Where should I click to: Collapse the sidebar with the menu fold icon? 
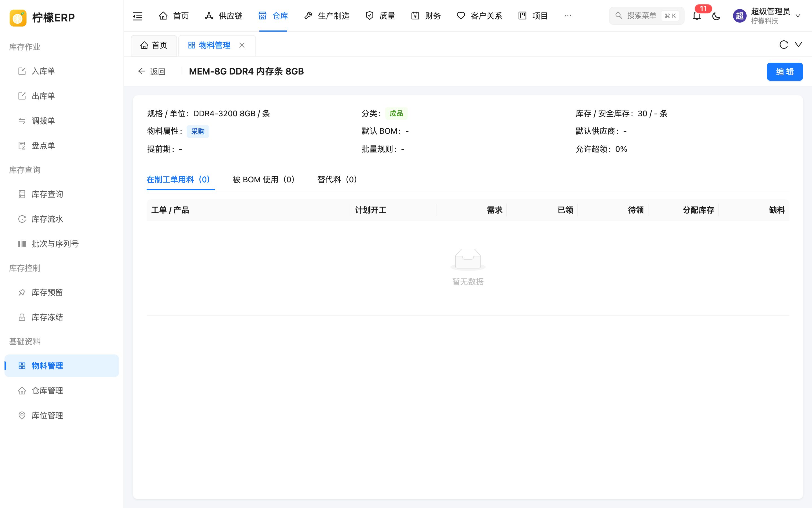[x=138, y=16]
